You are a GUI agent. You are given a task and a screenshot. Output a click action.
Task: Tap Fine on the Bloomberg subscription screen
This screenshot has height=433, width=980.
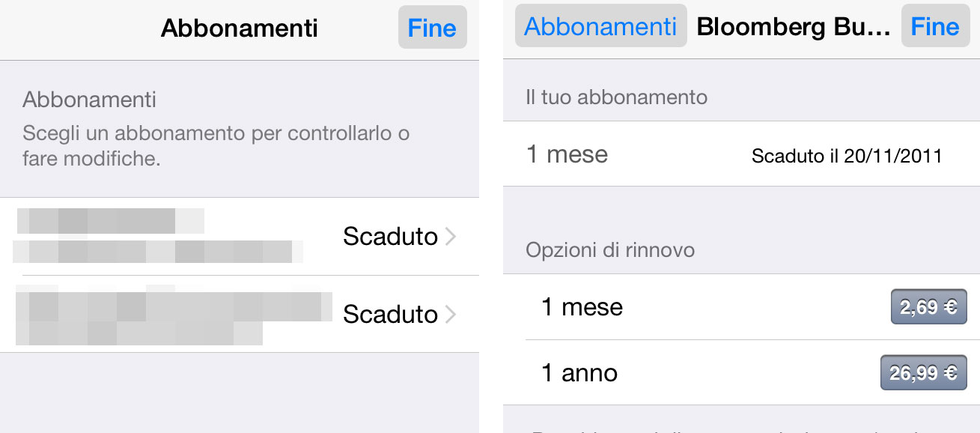[x=935, y=26]
